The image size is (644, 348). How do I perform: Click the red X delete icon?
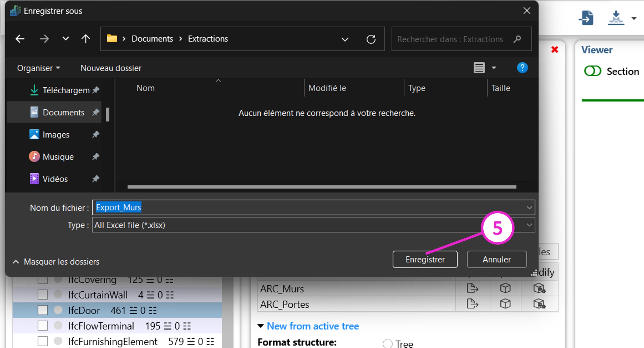(554, 50)
